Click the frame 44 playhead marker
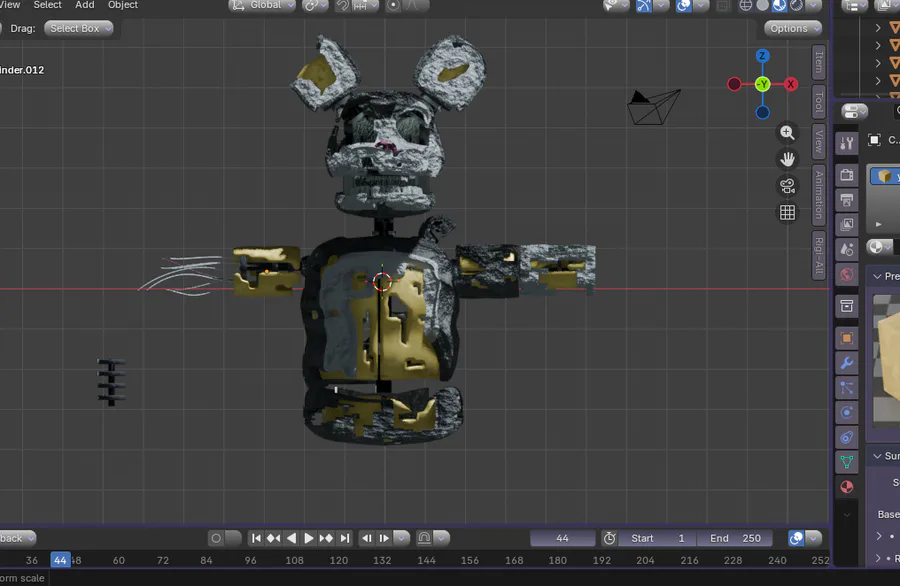This screenshot has width=900, height=586. pos(60,560)
